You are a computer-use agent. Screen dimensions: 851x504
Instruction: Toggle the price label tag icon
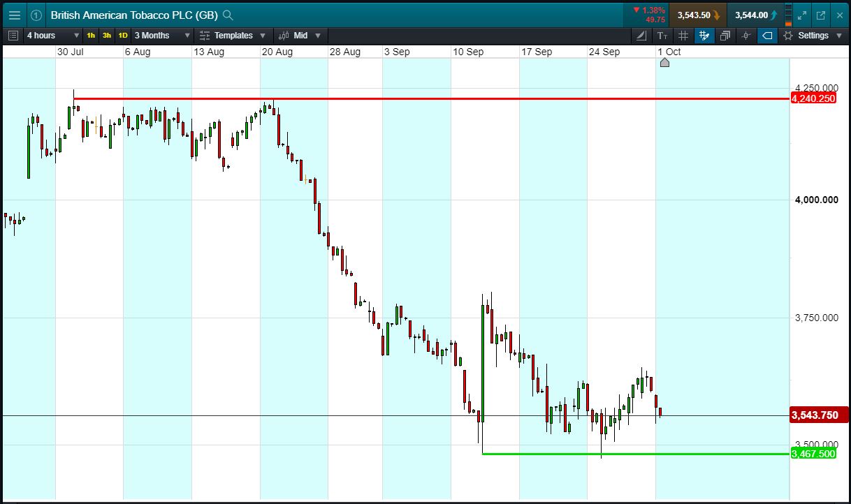click(x=767, y=36)
